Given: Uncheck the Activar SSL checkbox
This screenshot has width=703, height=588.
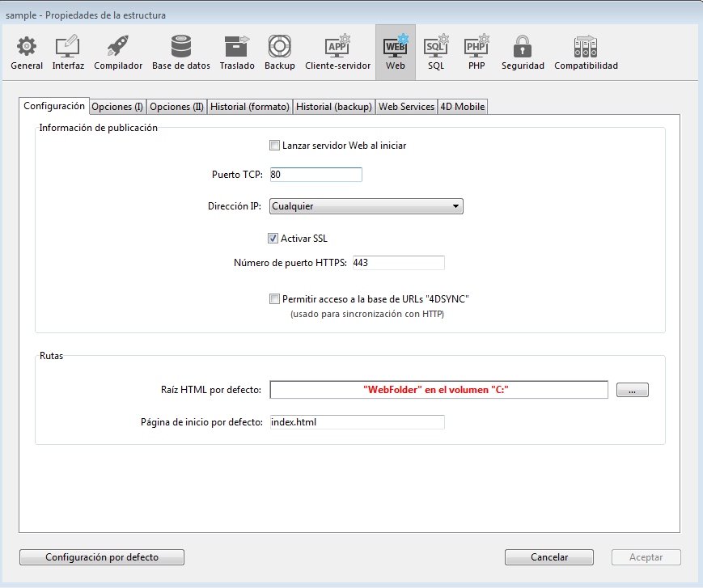Looking at the screenshot, I should (x=273, y=239).
